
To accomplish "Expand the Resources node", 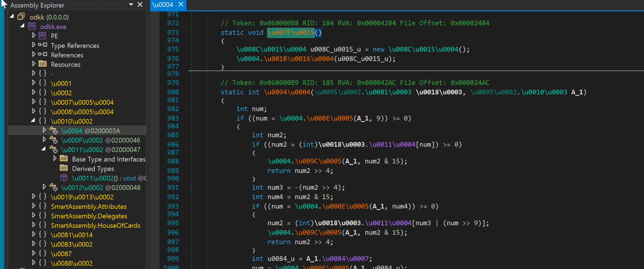I will [34, 64].
